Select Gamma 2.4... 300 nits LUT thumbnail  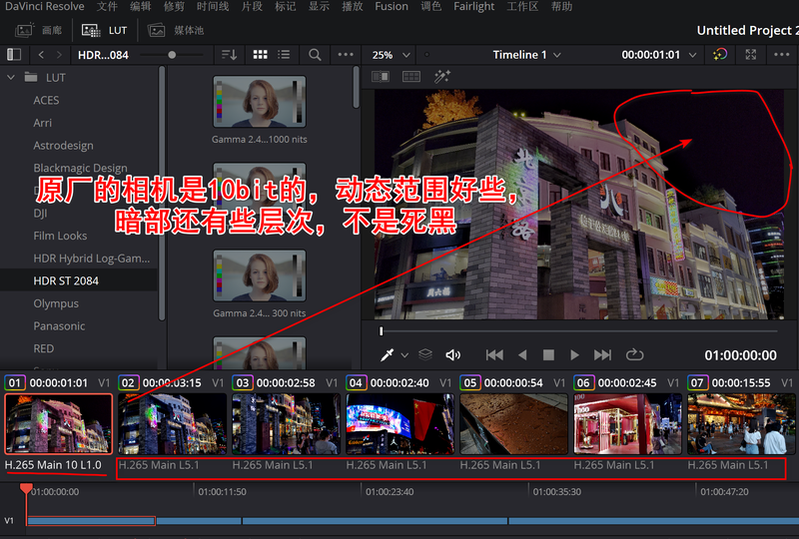tap(259, 276)
